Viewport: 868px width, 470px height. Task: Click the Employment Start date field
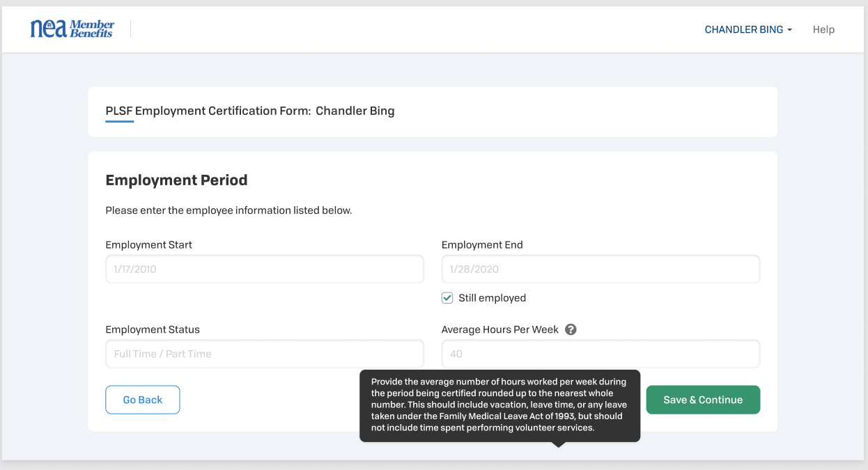(x=265, y=269)
